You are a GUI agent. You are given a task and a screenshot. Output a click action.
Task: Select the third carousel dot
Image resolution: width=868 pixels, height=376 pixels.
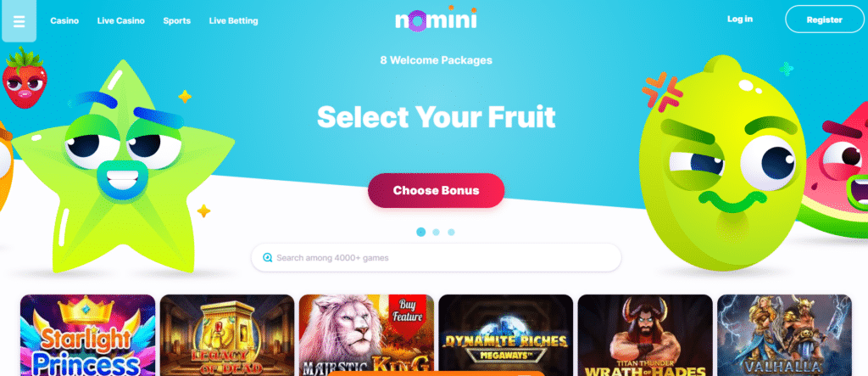pos(451,233)
